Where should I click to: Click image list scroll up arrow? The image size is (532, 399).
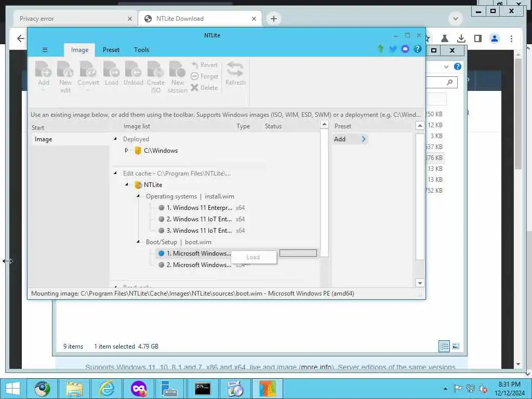click(324, 125)
